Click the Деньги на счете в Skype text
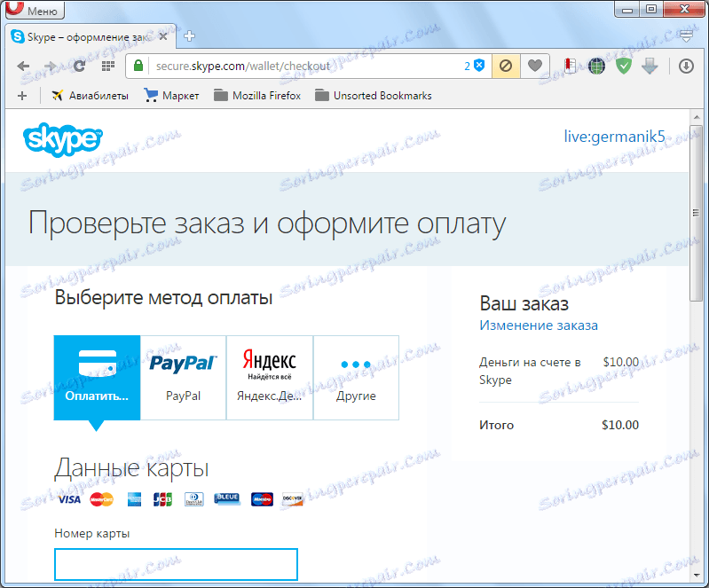Screen dimensions: 709x588 [530, 371]
